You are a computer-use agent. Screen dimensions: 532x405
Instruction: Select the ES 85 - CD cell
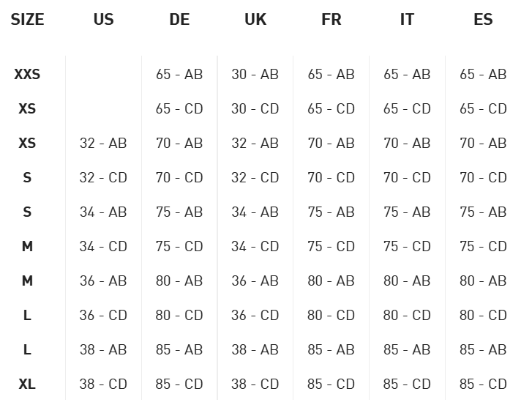pos(483,384)
